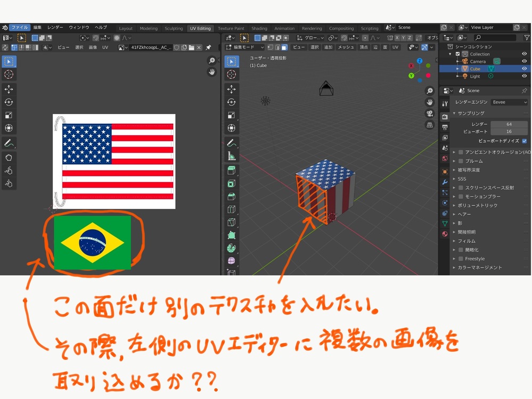The image size is (532, 399).
Task: Switch to the Shading workspace tab
Action: tap(259, 29)
